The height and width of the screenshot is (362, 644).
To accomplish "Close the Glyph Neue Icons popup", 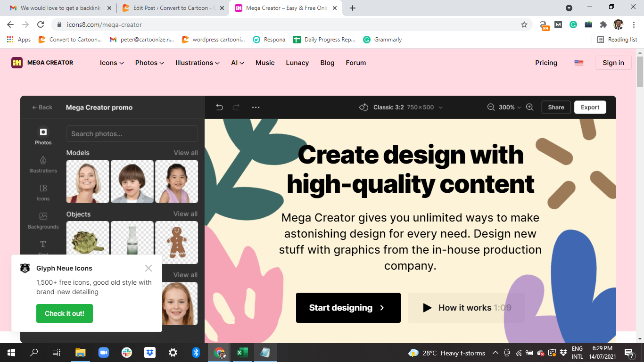I will (x=149, y=268).
